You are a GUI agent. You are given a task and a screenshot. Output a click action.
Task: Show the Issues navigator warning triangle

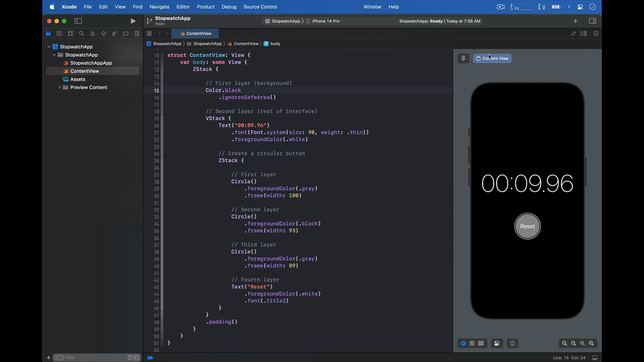(x=92, y=33)
